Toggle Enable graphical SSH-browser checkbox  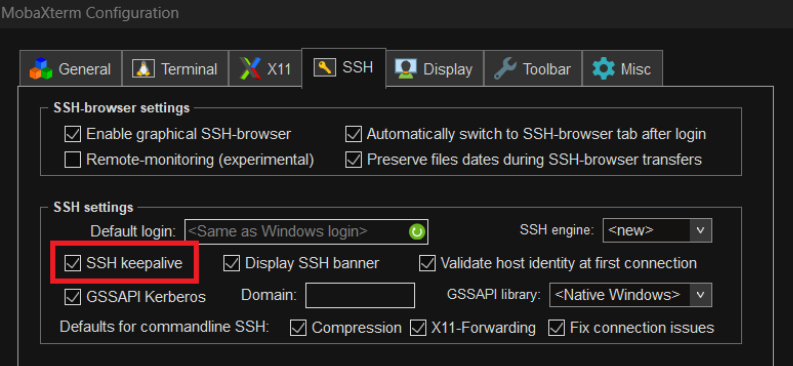tap(73, 134)
